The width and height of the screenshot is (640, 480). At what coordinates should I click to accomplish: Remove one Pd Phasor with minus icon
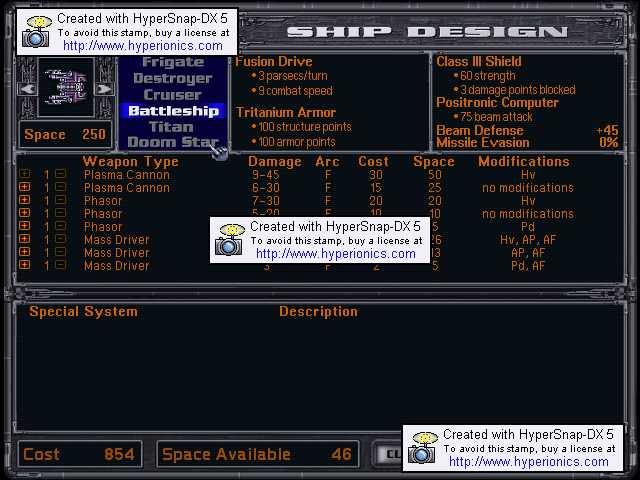[x=60, y=227]
